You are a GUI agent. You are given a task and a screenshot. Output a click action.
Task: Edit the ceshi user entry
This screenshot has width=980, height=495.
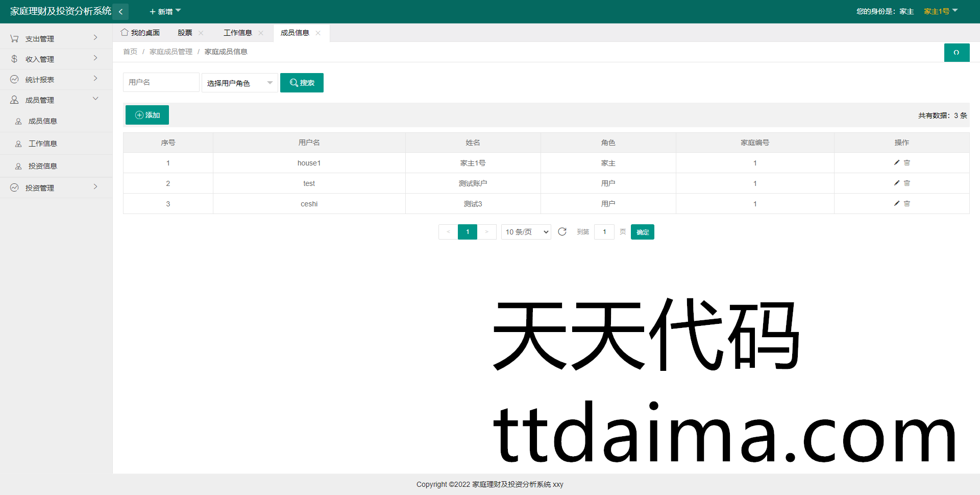click(896, 203)
